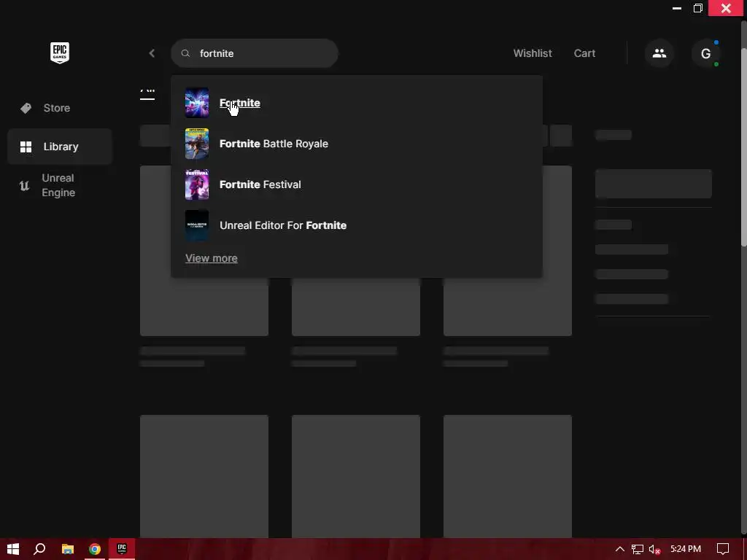Open the Cart
Viewport: 747px width, 560px height.
[584, 53]
